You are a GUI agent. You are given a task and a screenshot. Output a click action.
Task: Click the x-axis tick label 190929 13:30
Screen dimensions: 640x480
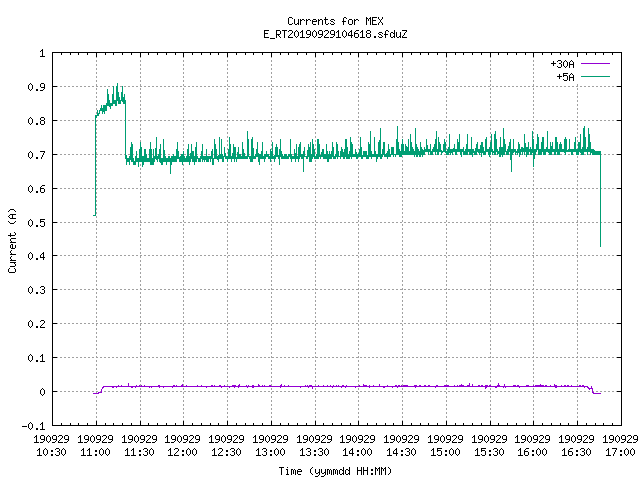314,446
